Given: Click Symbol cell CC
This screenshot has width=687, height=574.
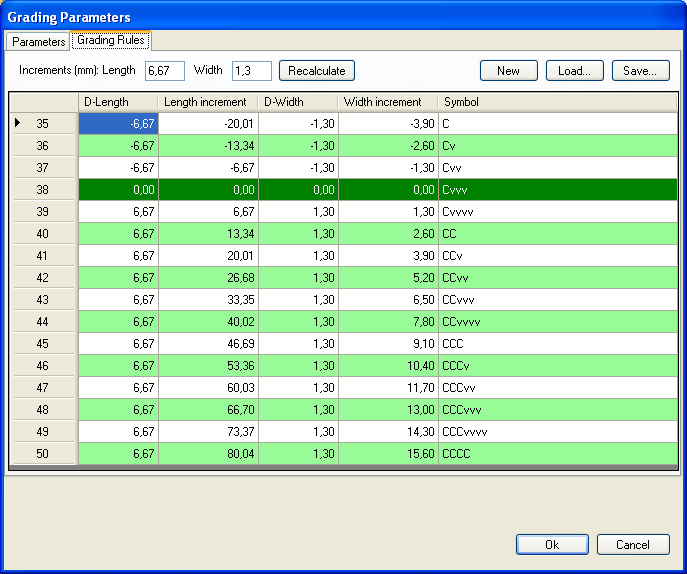Looking at the screenshot, I should pyautogui.click(x=558, y=234).
